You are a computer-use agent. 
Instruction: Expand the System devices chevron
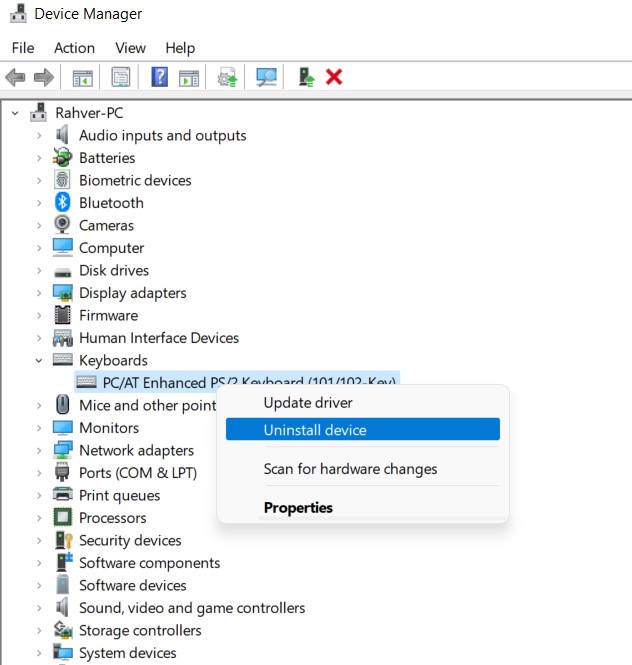(39, 653)
